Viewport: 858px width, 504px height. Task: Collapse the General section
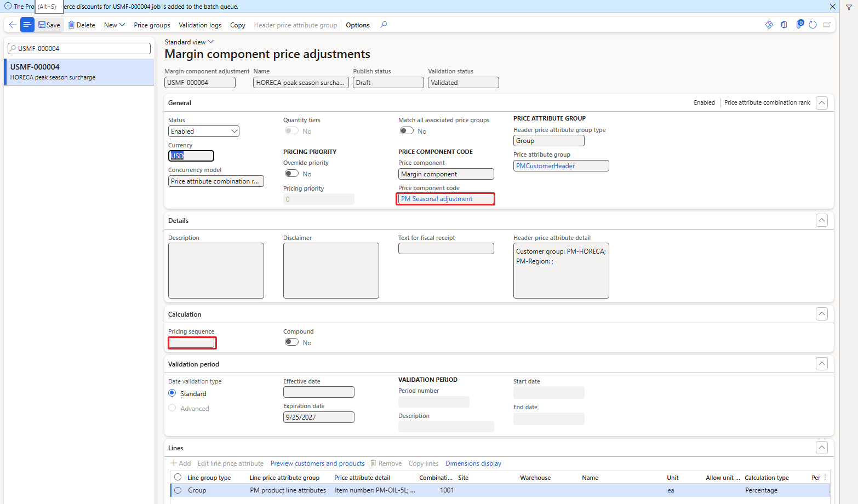tap(821, 103)
